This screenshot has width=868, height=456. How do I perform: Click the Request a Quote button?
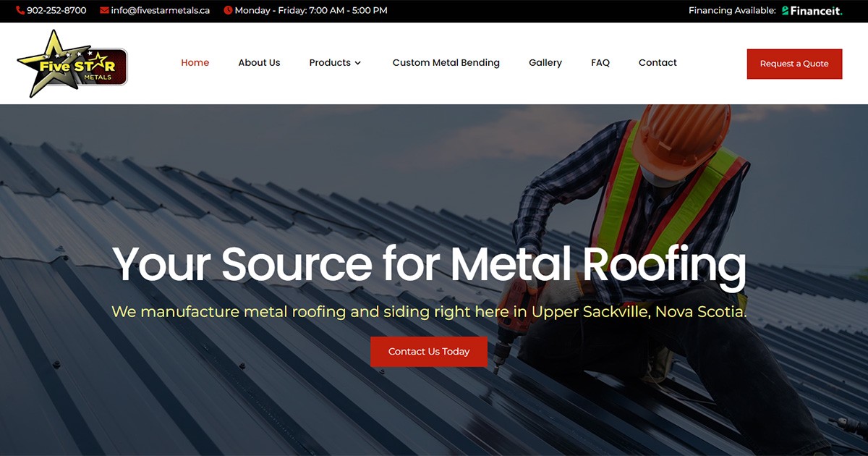tap(794, 64)
